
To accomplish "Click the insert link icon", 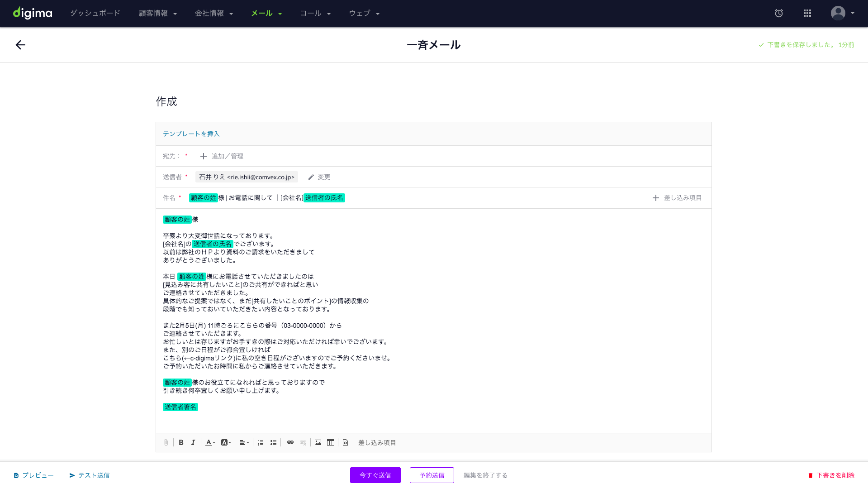I will click(290, 442).
